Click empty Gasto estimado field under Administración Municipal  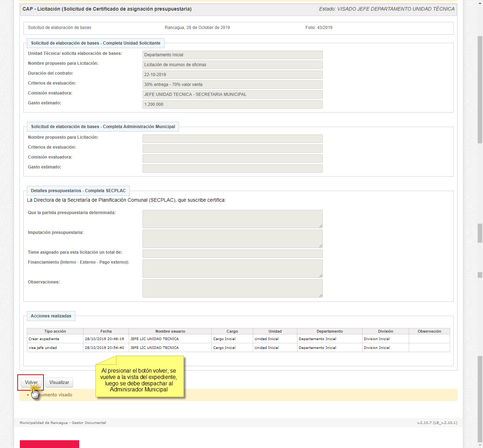tap(233, 168)
